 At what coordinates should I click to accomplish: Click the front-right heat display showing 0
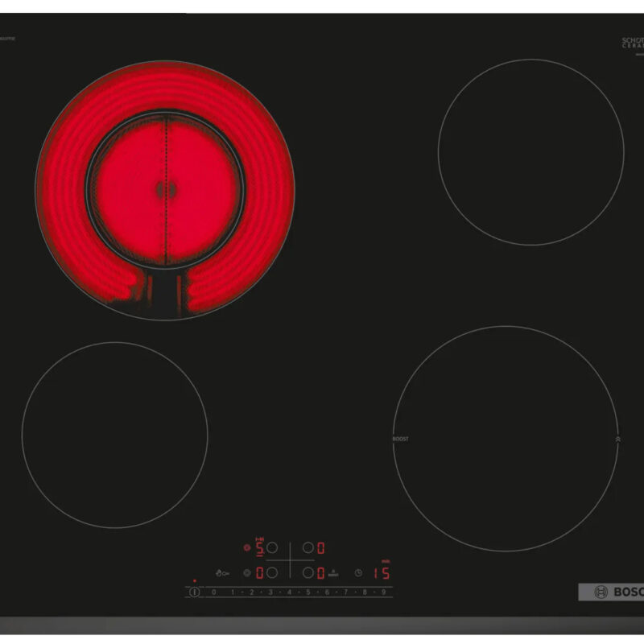[x=320, y=572]
